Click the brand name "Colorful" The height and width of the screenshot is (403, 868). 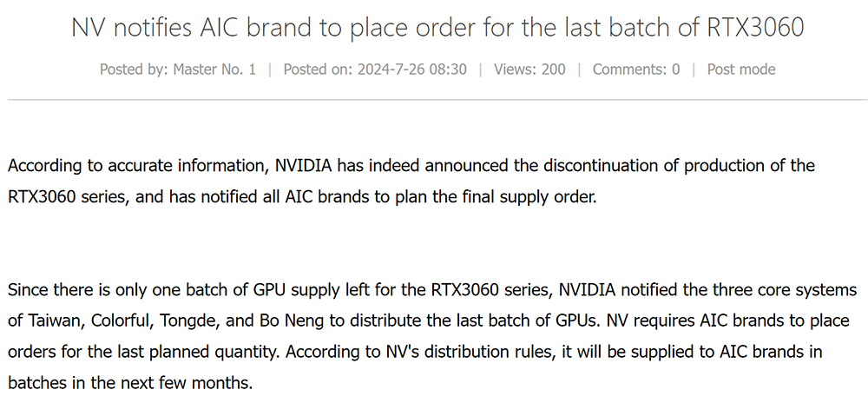click(x=121, y=320)
